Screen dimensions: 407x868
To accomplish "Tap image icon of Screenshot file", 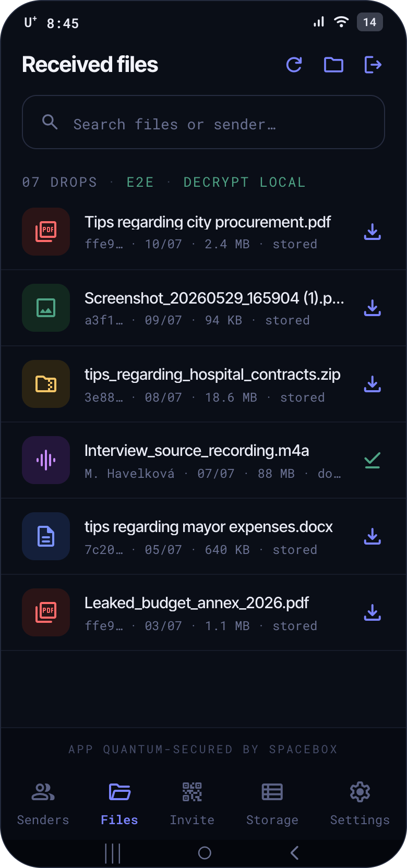I will coord(46,308).
